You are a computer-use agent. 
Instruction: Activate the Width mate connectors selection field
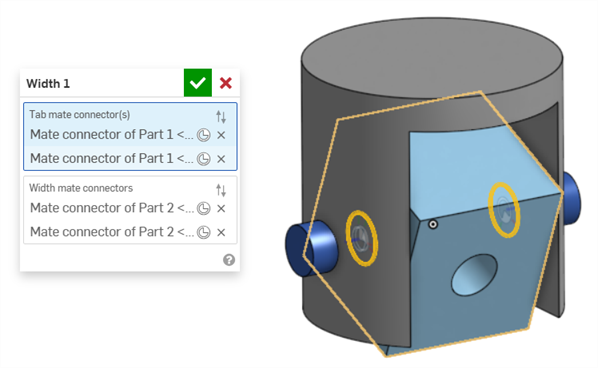point(130,210)
